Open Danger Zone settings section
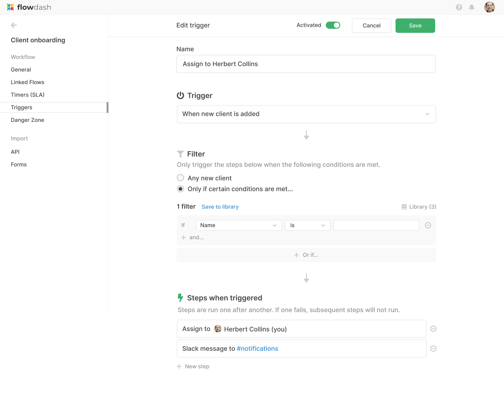504x420 pixels. (27, 120)
